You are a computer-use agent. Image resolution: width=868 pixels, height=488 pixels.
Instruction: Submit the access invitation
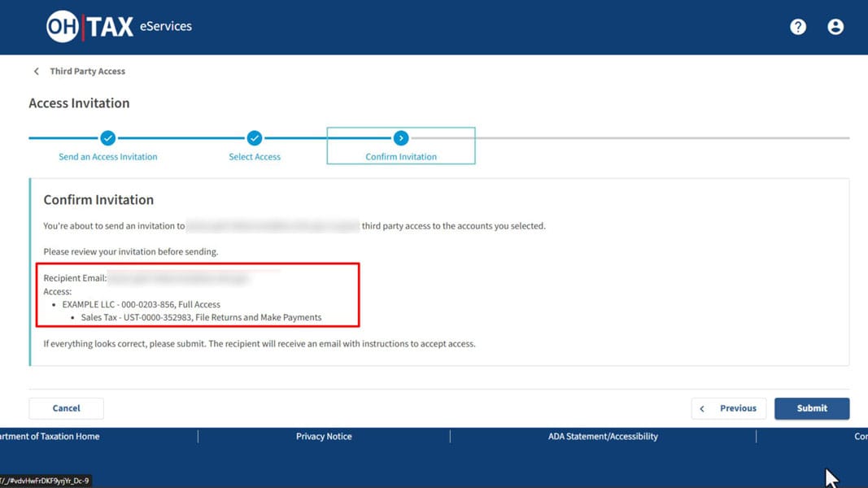click(812, 408)
